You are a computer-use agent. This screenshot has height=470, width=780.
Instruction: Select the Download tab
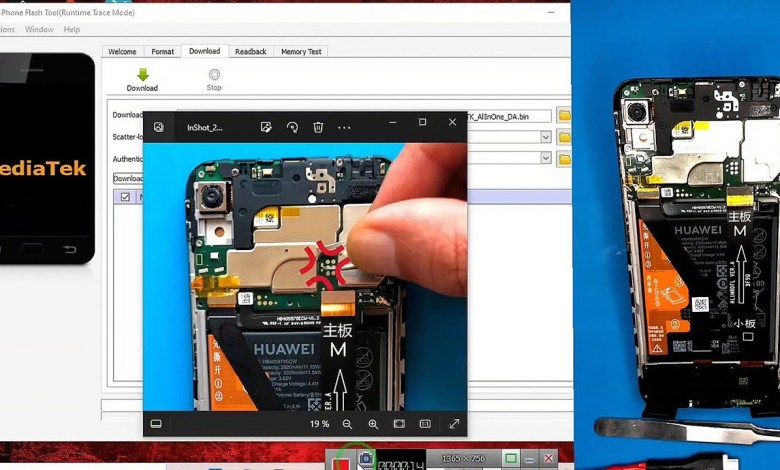pos(204,51)
